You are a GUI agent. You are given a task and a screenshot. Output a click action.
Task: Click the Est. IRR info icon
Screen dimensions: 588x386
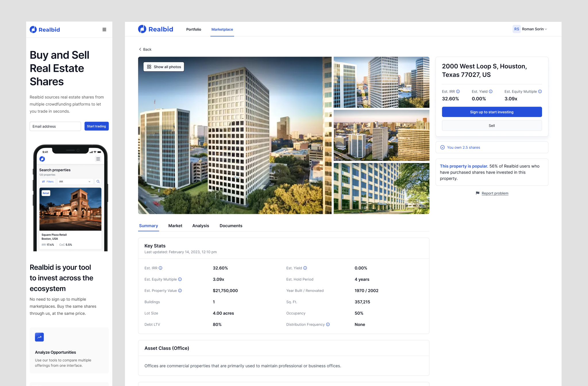(458, 91)
